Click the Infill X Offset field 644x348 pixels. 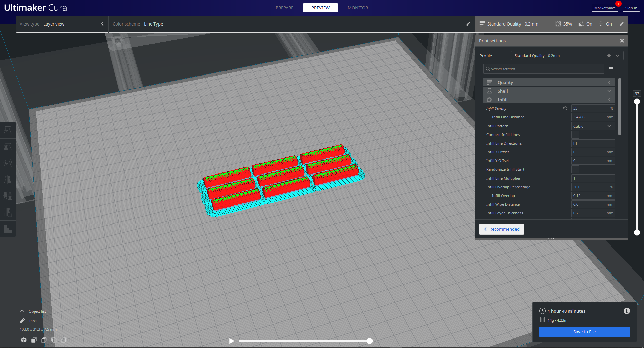pos(593,152)
